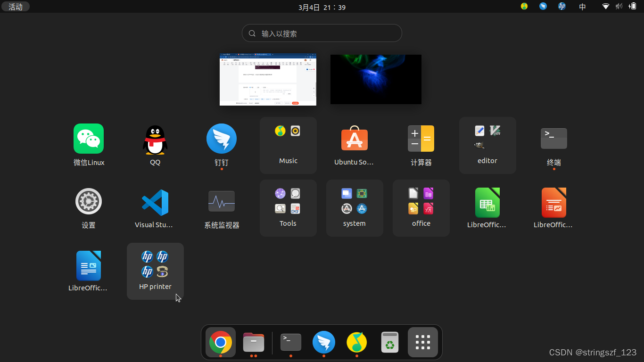The image size is (644, 362).
Task: Open QQ Music from the dock
Action: 357,342
